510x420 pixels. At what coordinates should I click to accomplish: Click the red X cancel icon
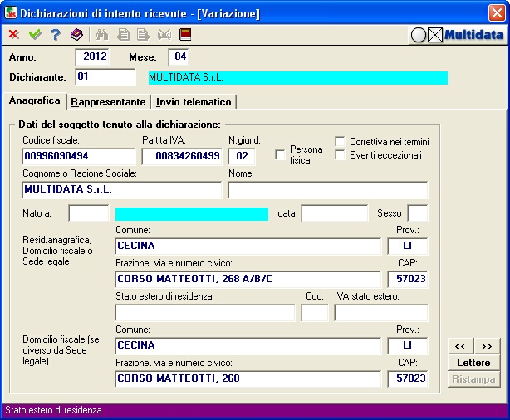tap(13, 34)
